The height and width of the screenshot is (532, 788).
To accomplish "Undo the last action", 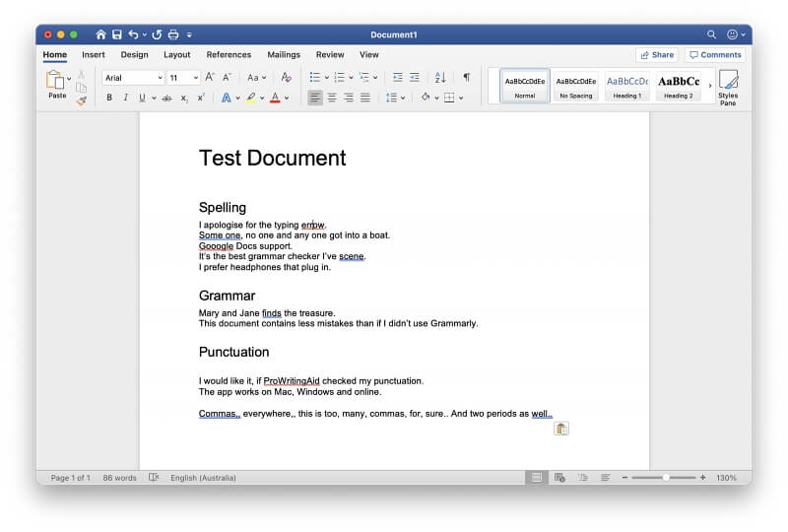I will pyautogui.click(x=133, y=34).
